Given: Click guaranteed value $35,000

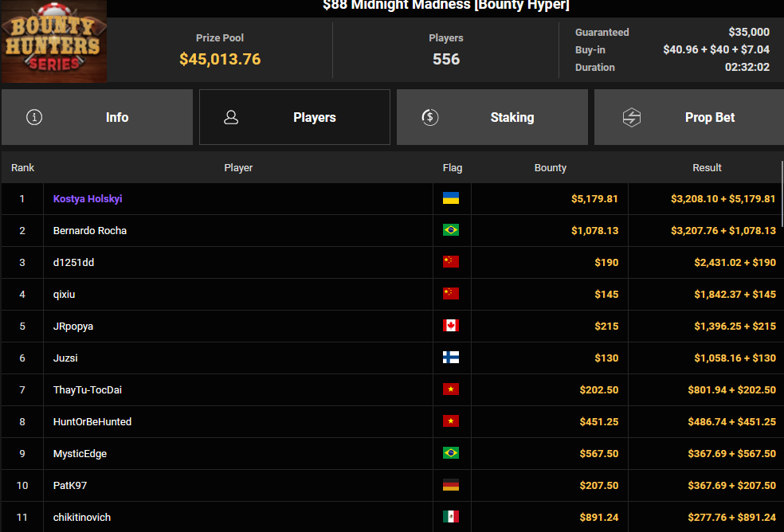Looking at the screenshot, I should (x=748, y=32).
